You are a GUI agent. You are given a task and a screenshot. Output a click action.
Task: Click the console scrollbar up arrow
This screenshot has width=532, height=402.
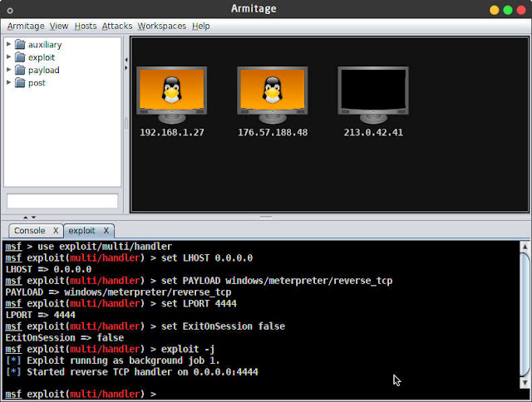point(525,247)
